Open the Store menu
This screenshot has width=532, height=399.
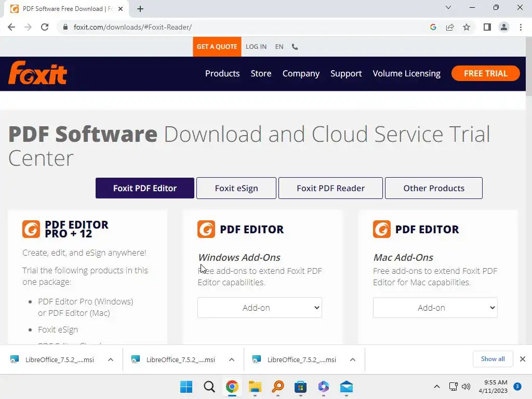261,74
